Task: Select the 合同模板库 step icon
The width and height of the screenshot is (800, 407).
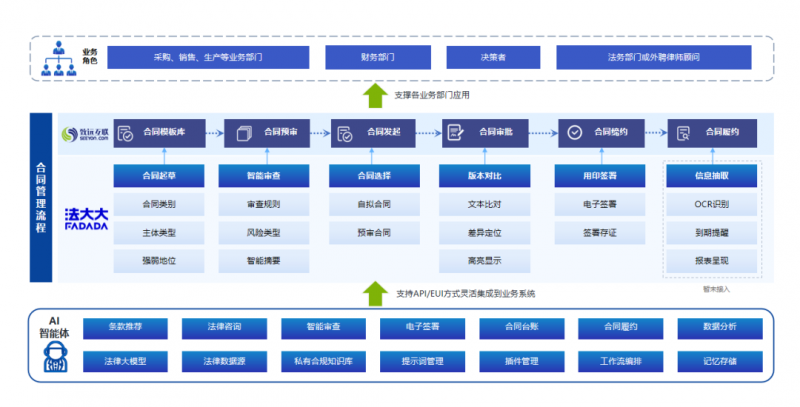Action: click(x=126, y=133)
